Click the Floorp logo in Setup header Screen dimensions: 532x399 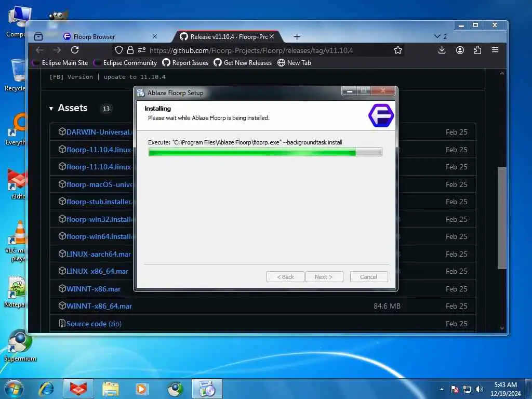(381, 116)
